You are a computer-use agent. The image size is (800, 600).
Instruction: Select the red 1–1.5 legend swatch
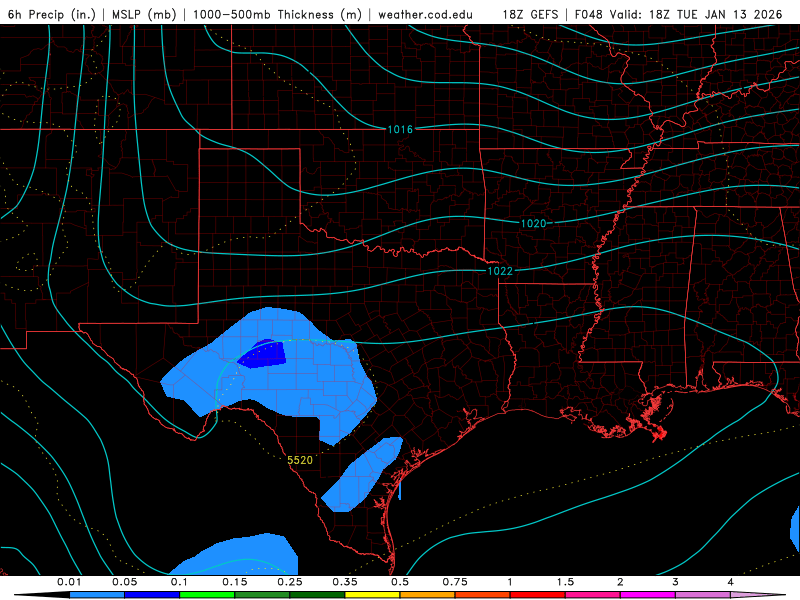pyautogui.click(x=538, y=595)
